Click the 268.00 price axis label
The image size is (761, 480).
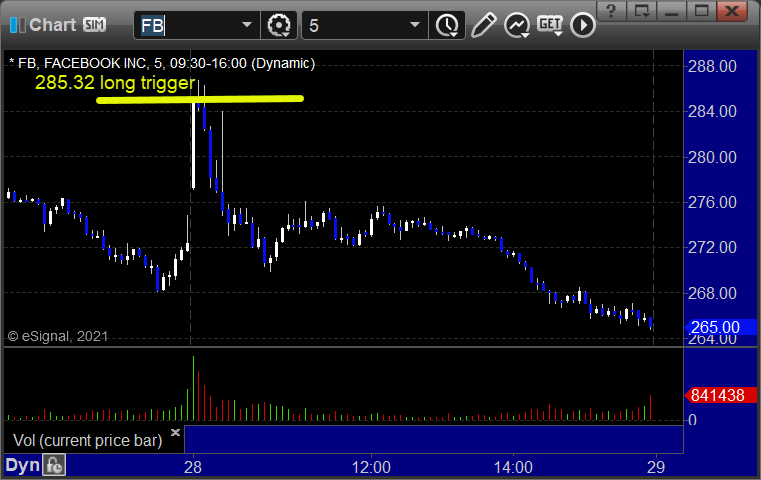tap(712, 293)
